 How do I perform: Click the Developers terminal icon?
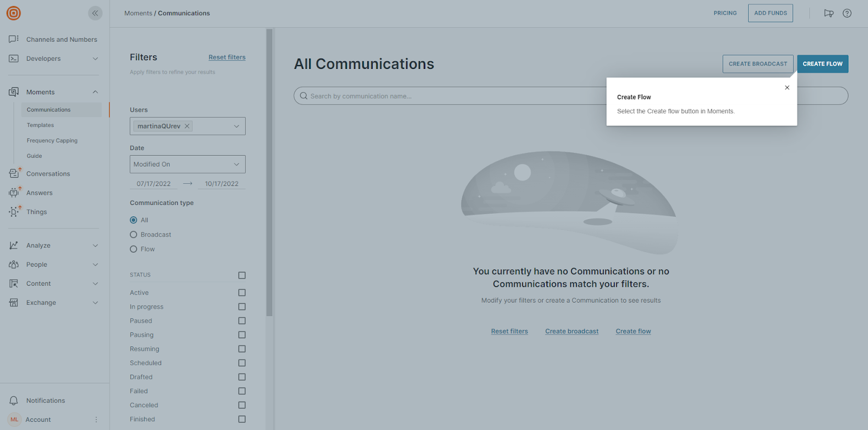(14, 59)
